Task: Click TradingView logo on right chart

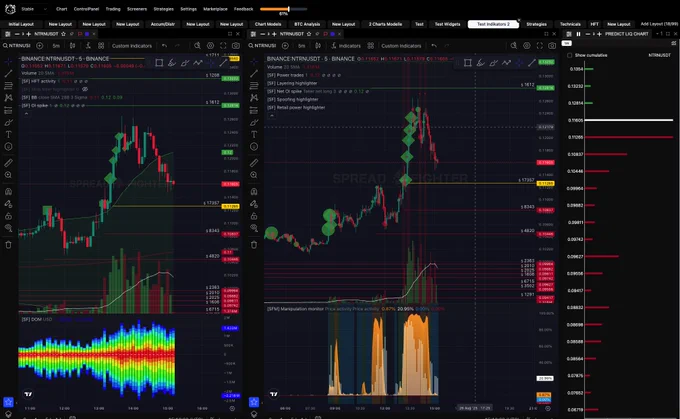Action: 274,394
